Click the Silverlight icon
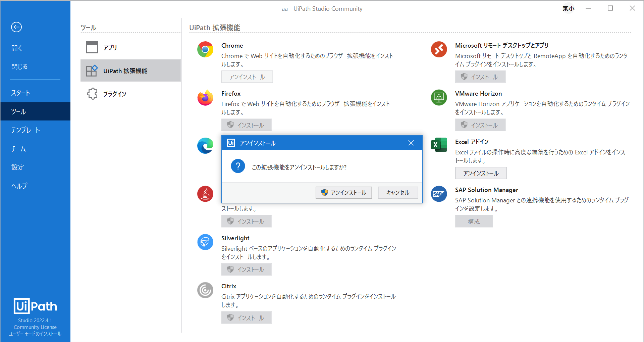This screenshot has width=644, height=342. point(205,242)
